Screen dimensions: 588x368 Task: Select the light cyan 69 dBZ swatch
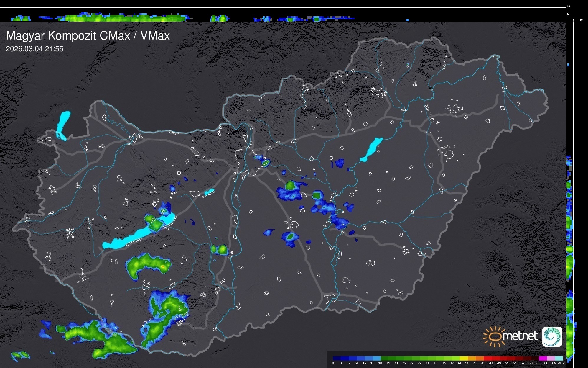tap(559, 359)
